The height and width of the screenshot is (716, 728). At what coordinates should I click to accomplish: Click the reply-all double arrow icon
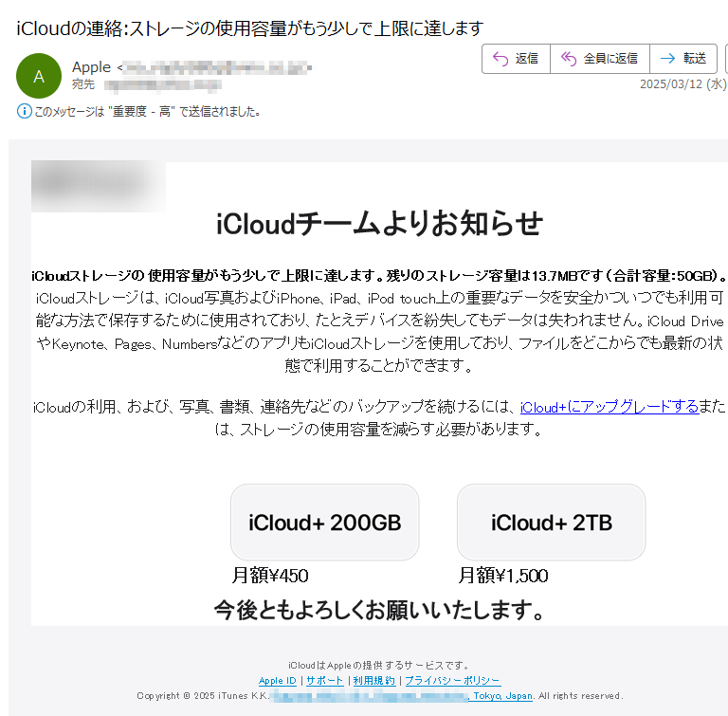pyautogui.click(x=569, y=59)
